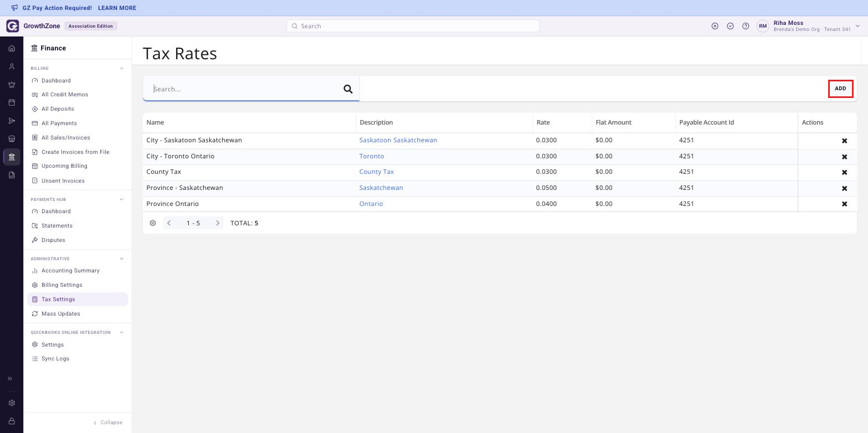Click the lock icon at rail bottom

click(12, 421)
